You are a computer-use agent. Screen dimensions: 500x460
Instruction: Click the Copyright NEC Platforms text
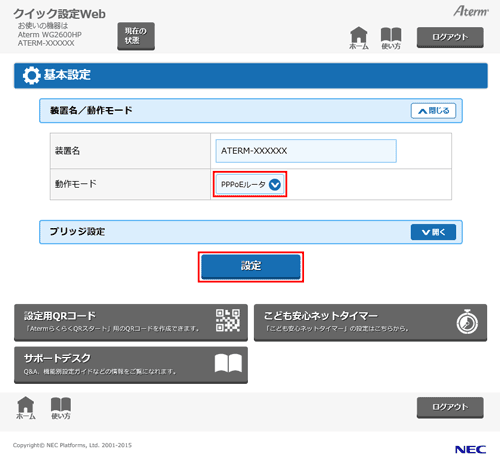click(72, 445)
